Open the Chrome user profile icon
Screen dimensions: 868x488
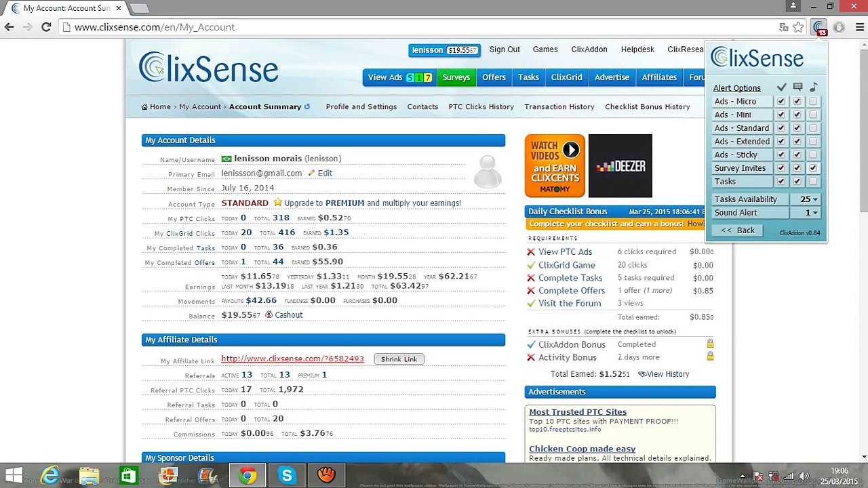793,6
